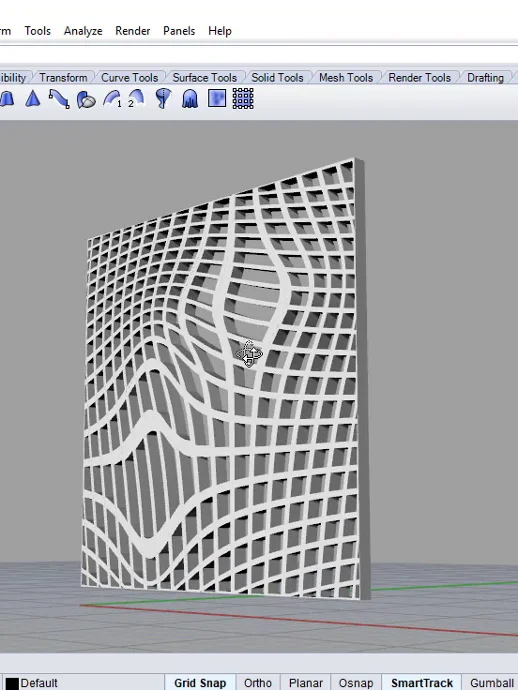
Task: Select the Surface from point grid tool
Action: pyautogui.click(x=243, y=99)
